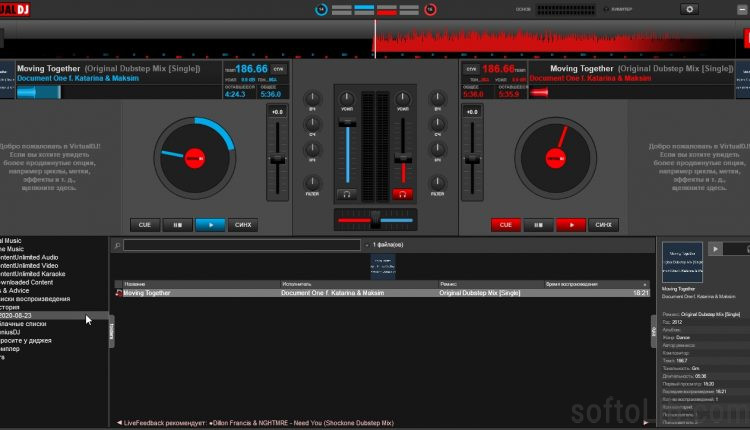Open the ContentUnlimited Video folder
750x430 pixels.
point(29,265)
